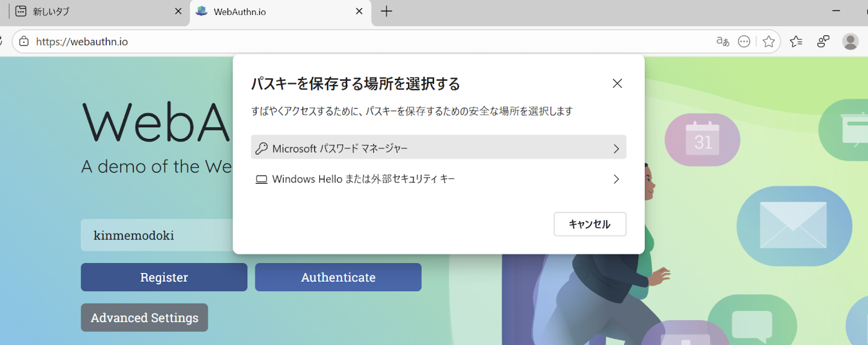Viewport: 868px width, 345px height.
Task: Click the Register button
Action: [x=164, y=277]
